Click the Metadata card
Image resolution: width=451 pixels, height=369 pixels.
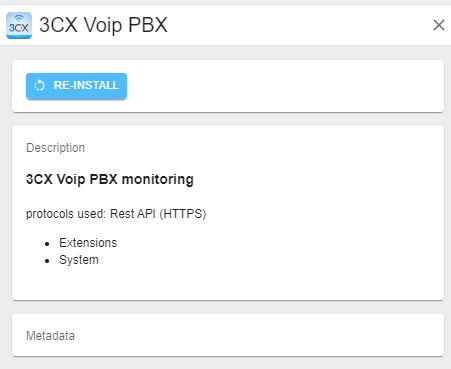pyautogui.click(x=228, y=335)
